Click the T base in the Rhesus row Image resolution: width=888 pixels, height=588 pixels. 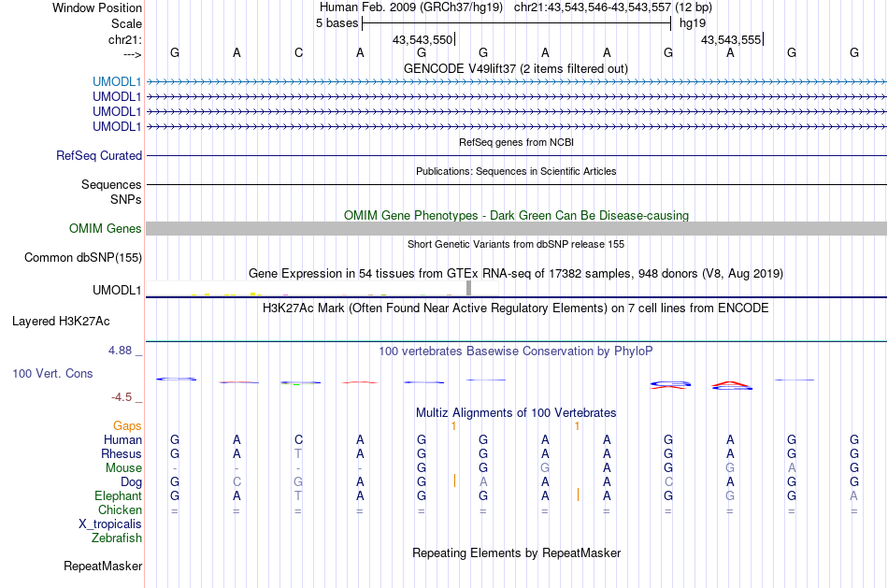click(298, 453)
